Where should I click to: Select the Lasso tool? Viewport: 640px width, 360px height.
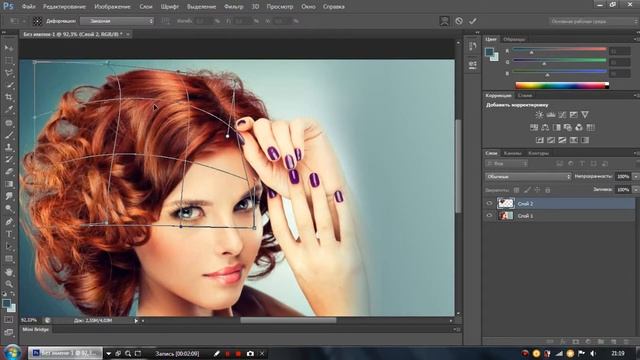(x=9, y=73)
